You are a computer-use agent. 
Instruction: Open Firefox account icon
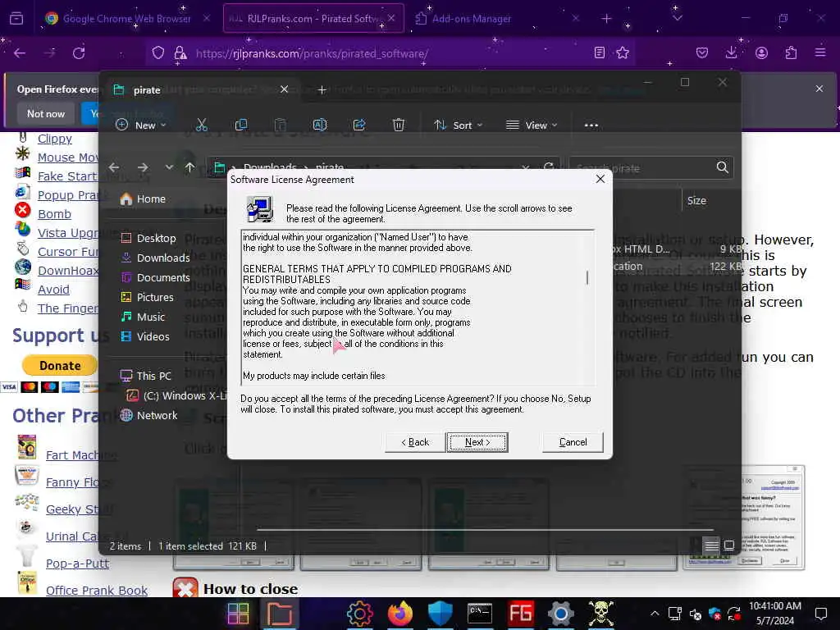761,53
